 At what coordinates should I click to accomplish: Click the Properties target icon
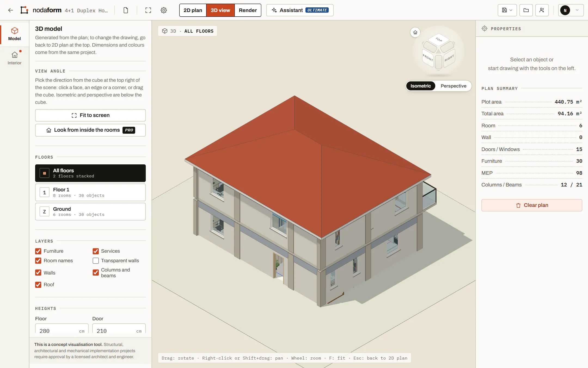tap(484, 29)
